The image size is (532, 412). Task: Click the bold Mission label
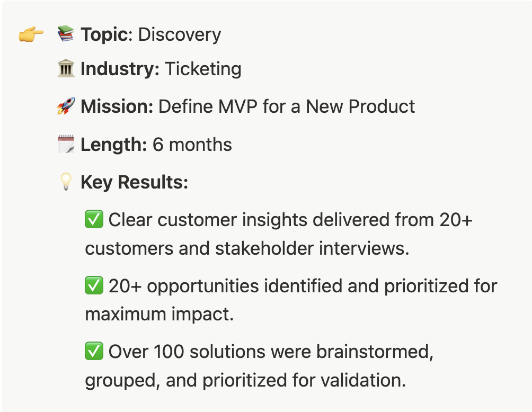click(x=117, y=106)
